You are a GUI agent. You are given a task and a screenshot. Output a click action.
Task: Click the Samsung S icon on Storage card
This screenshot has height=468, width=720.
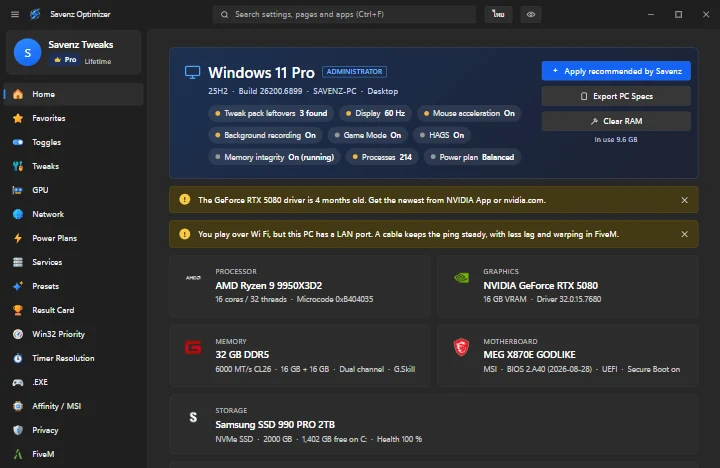coord(193,417)
